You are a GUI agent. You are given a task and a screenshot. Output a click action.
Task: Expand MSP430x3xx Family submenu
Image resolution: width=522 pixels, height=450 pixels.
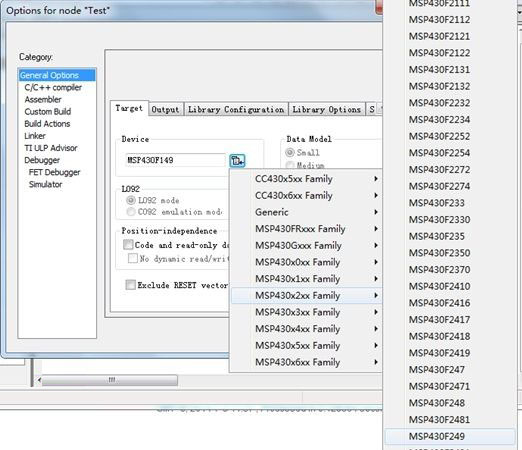coord(306,312)
